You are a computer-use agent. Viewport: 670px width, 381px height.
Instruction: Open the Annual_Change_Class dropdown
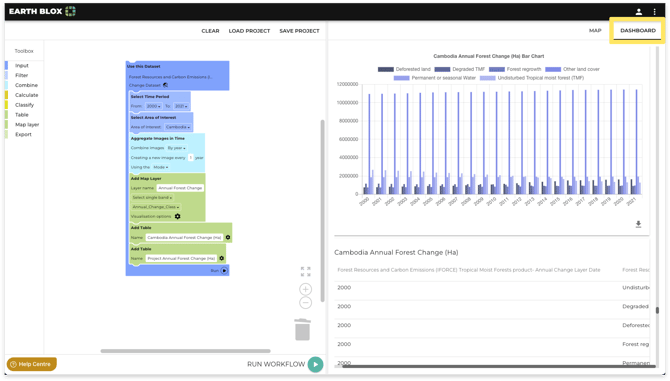coord(156,207)
